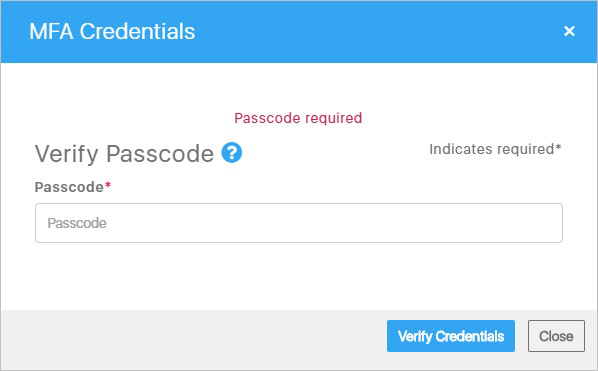The width and height of the screenshot is (598, 371).
Task: Click the Verify Passcode heading
Action: click(x=124, y=154)
